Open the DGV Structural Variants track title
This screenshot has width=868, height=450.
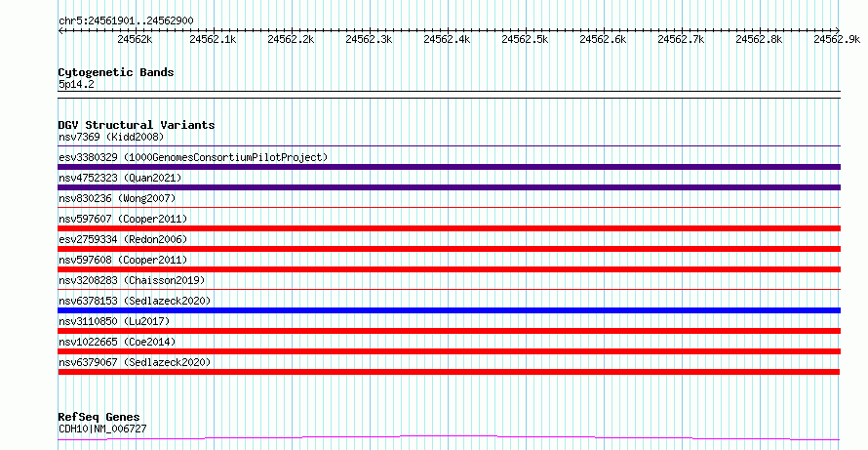point(137,125)
